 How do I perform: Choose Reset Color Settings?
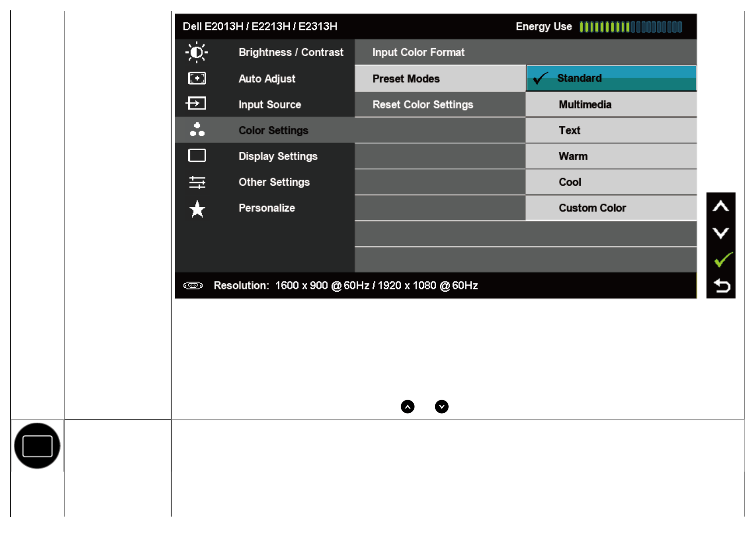tap(440, 105)
